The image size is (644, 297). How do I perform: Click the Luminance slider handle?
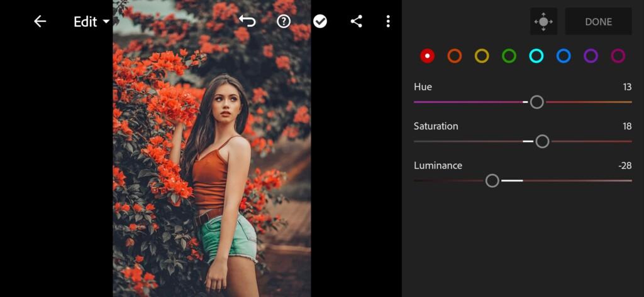point(492,180)
